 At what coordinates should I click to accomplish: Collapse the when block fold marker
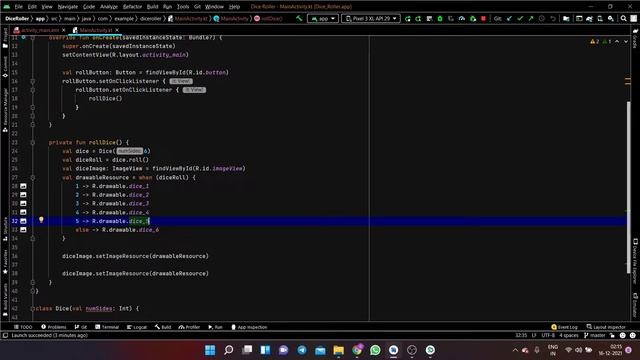[33, 178]
